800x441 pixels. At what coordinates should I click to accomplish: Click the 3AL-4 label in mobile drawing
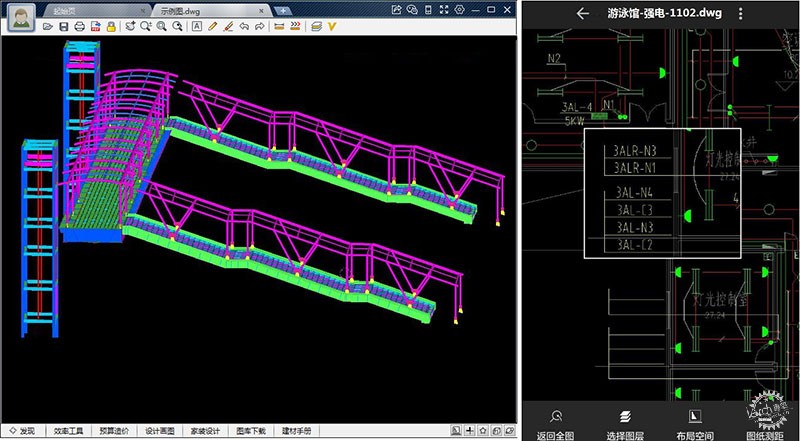[x=578, y=107]
